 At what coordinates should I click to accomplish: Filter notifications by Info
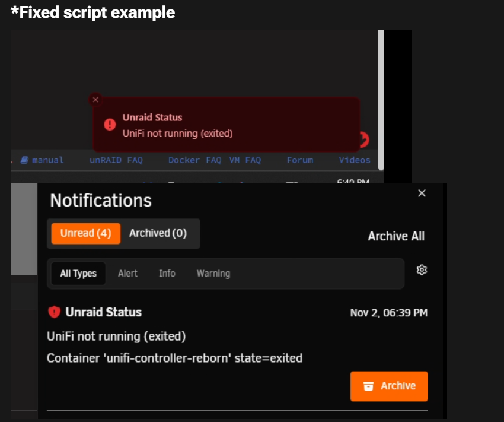click(167, 274)
